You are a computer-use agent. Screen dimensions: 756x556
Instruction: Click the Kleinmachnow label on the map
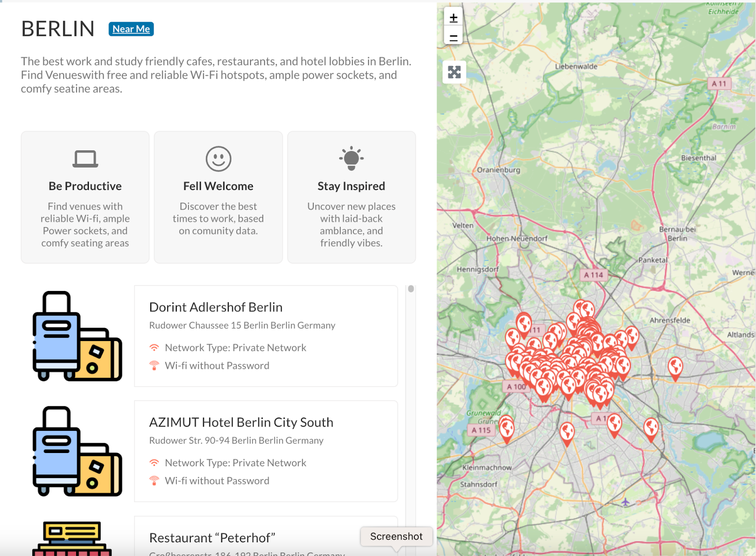487,468
